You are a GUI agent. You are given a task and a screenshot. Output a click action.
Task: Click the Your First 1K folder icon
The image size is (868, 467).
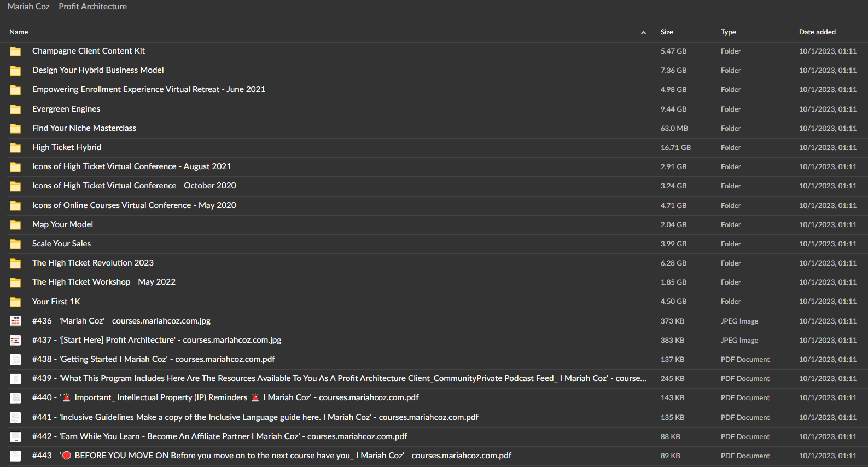pyautogui.click(x=15, y=302)
